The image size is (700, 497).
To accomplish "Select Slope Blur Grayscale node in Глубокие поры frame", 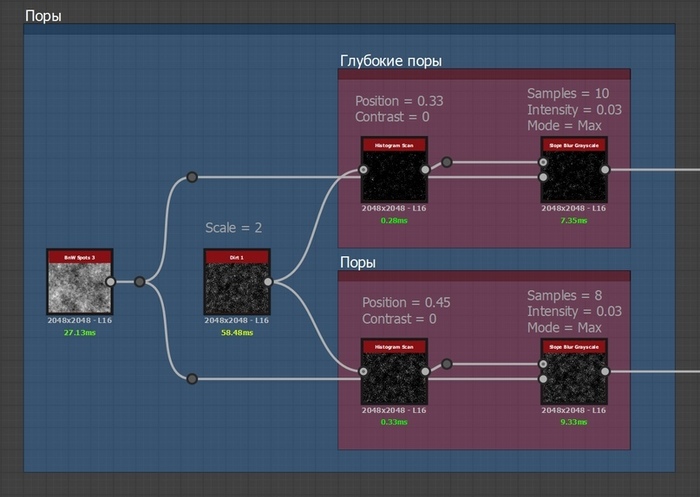I will tap(574, 169).
